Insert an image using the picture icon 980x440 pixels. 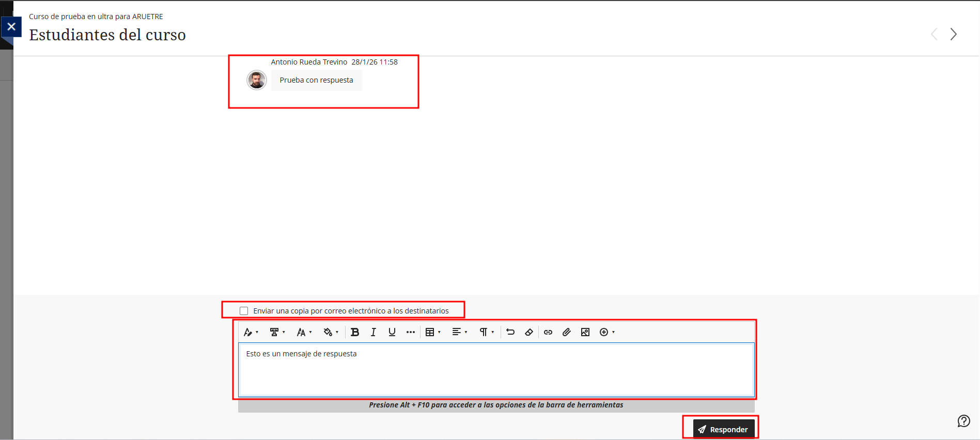tap(585, 332)
